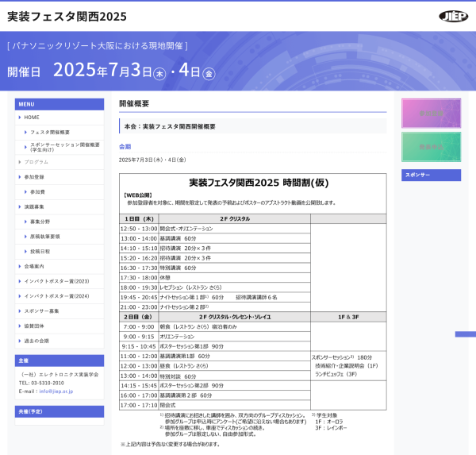Click the 2日目 (金) header cell

coord(139,317)
